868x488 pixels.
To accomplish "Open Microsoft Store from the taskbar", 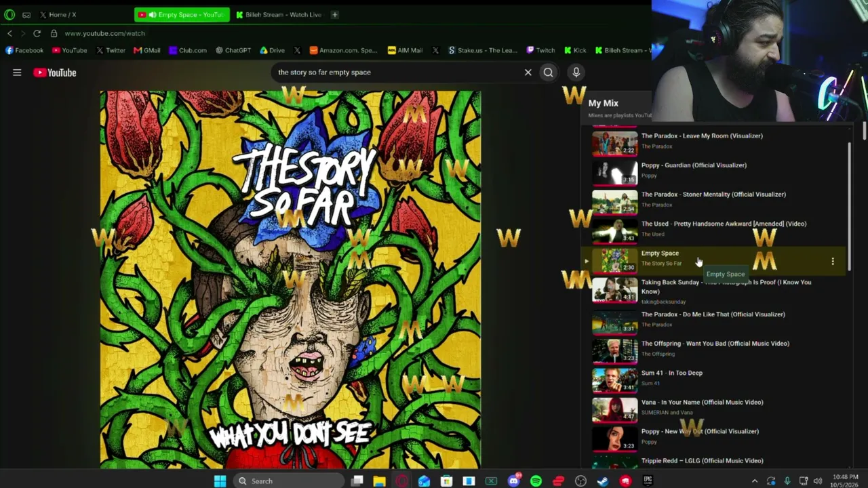I will pyautogui.click(x=446, y=481).
